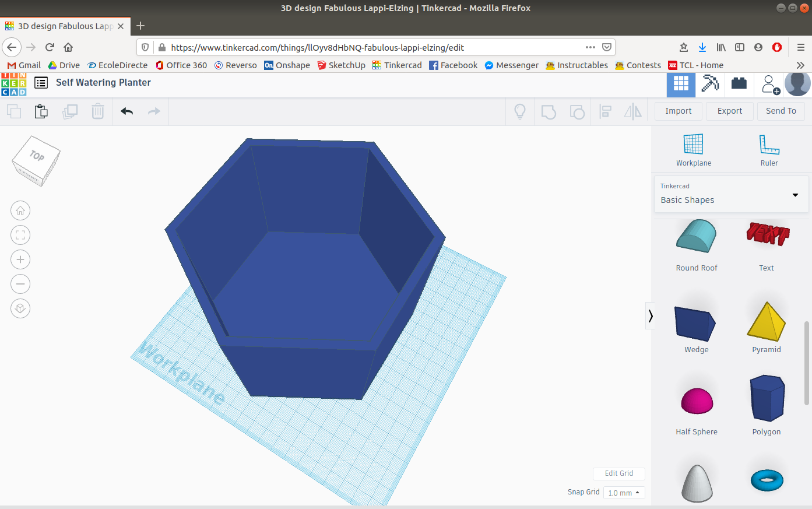Undo the last action

(126, 111)
